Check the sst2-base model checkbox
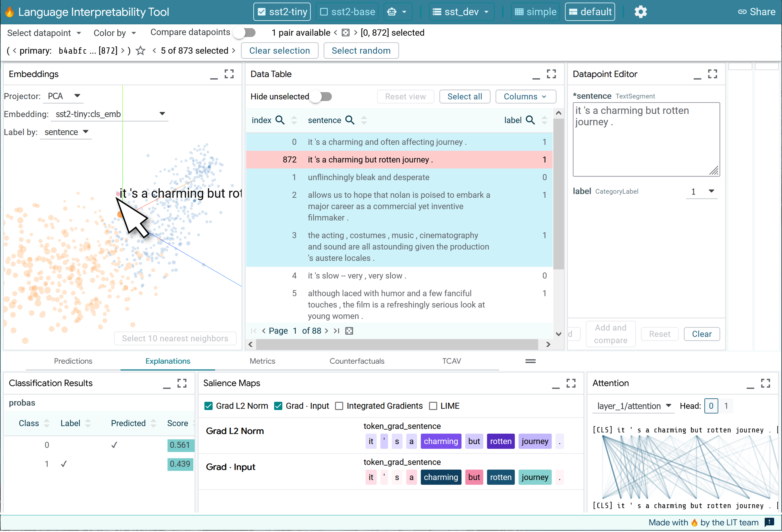Viewport: 782px width, 532px height. pyautogui.click(x=324, y=12)
